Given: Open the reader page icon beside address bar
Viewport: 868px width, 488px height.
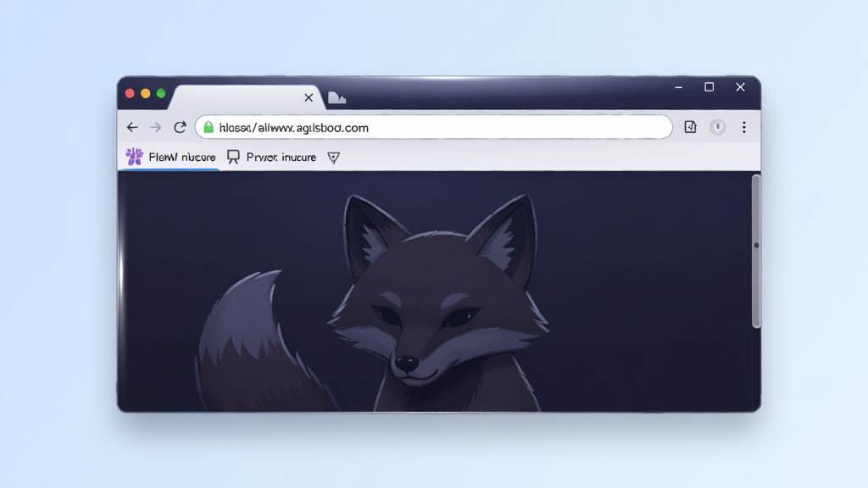Looking at the screenshot, I should click(x=690, y=127).
